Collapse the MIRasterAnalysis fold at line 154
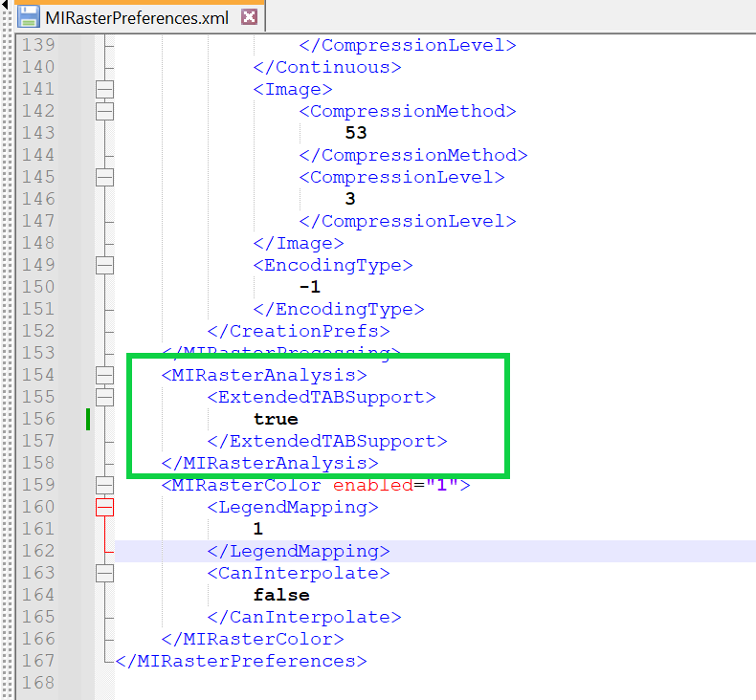The height and width of the screenshot is (700, 756). 104,375
